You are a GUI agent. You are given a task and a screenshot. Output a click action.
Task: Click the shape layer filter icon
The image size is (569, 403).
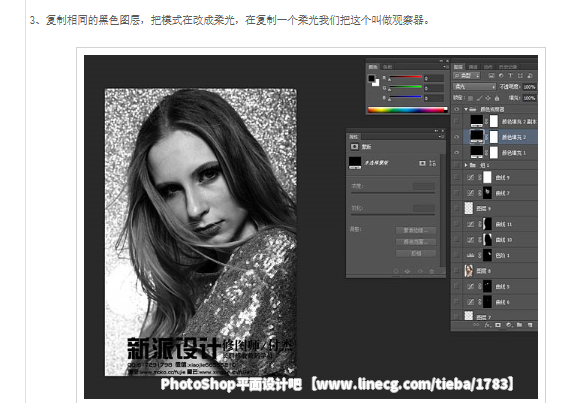(520, 75)
